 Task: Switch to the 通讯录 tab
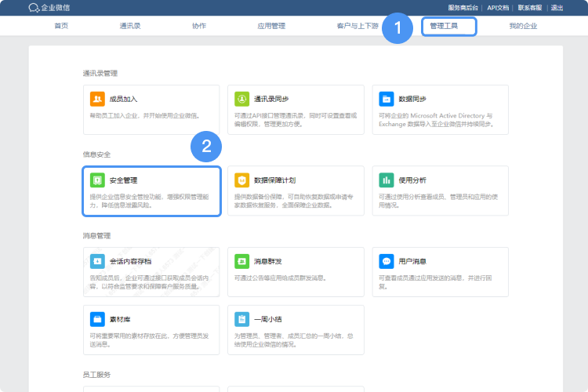click(130, 27)
